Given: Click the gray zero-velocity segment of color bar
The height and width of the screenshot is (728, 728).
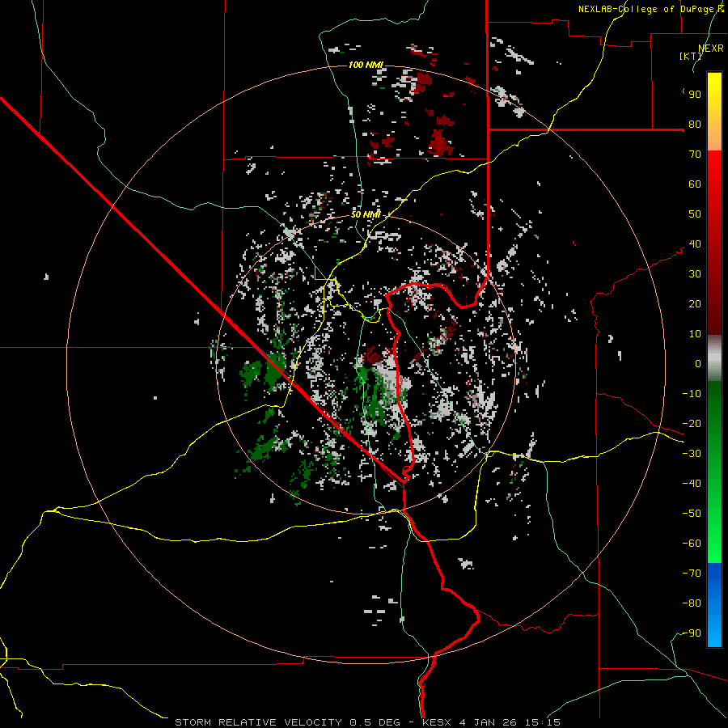Looking at the screenshot, I should point(714,358).
